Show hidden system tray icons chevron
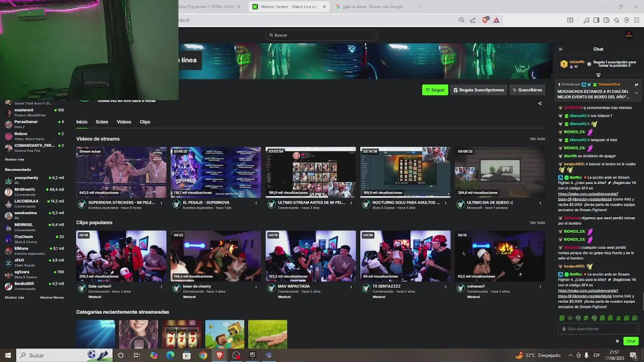Image resolution: width=644 pixels, height=362 pixels. (570, 355)
